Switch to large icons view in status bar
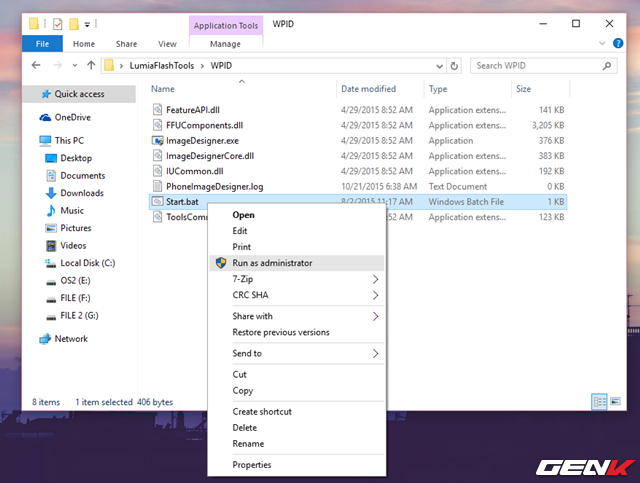The image size is (640, 483). click(x=617, y=401)
